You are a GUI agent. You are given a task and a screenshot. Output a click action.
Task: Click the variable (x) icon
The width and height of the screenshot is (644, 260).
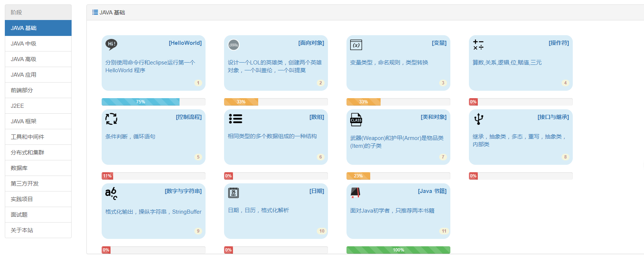(x=356, y=45)
